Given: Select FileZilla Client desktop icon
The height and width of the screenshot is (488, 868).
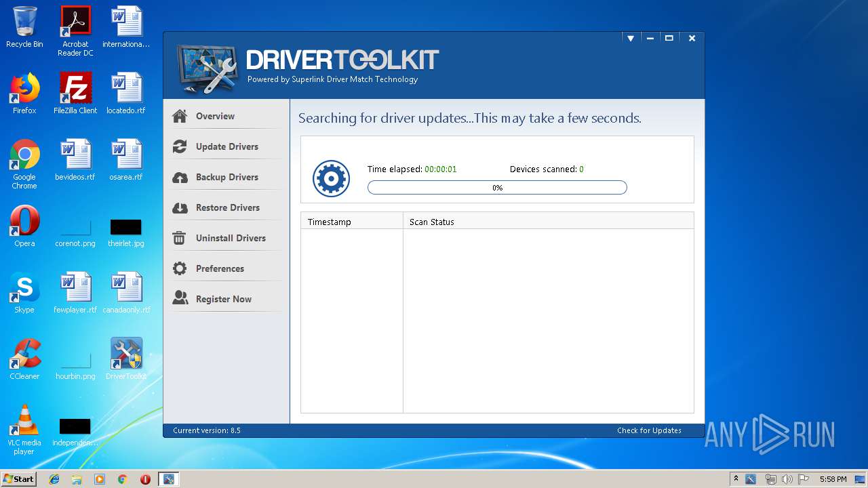Looking at the screenshot, I should [x=75, y=94].
